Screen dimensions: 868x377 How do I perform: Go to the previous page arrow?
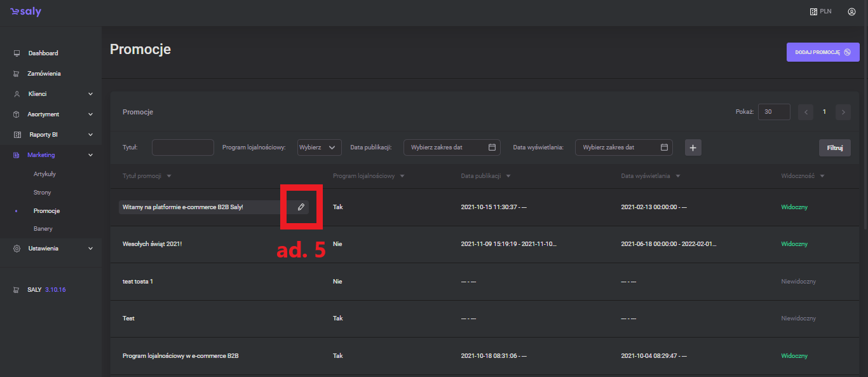806,112
